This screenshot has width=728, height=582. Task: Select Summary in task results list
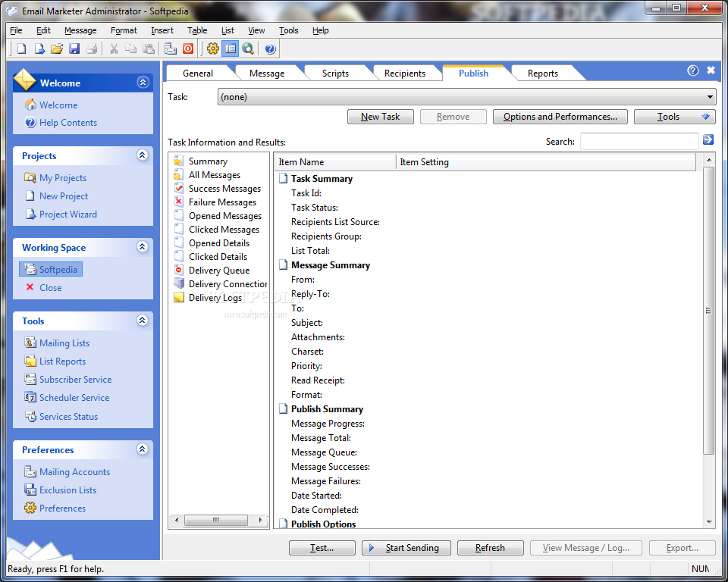pos(208,161)
